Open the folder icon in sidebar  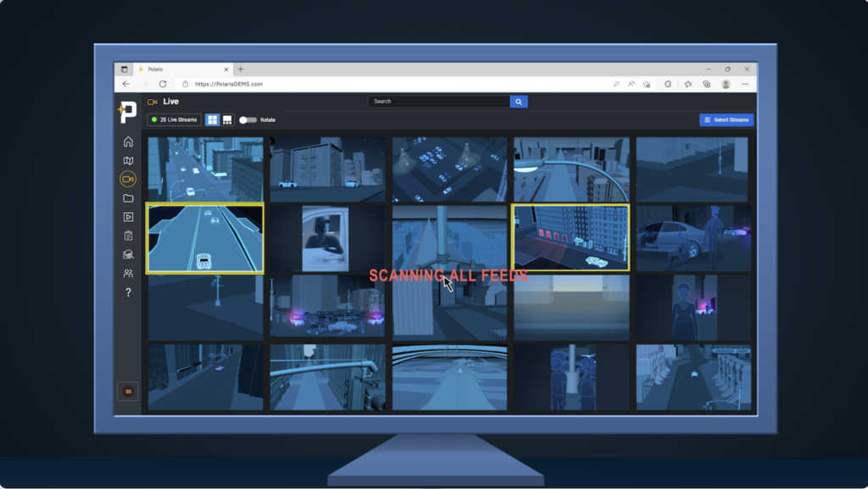point(128,198)
